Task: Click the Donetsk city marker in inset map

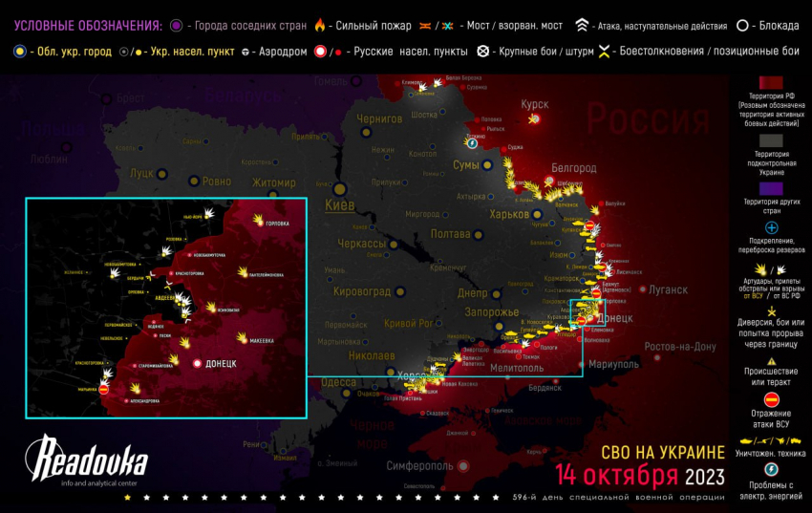Action: click(198, 364)
